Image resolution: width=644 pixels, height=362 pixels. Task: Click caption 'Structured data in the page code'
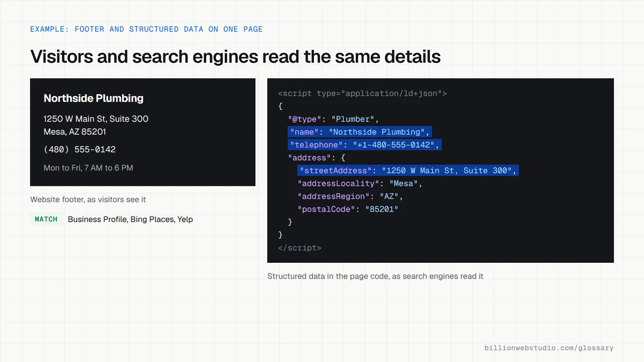[375, 276]
